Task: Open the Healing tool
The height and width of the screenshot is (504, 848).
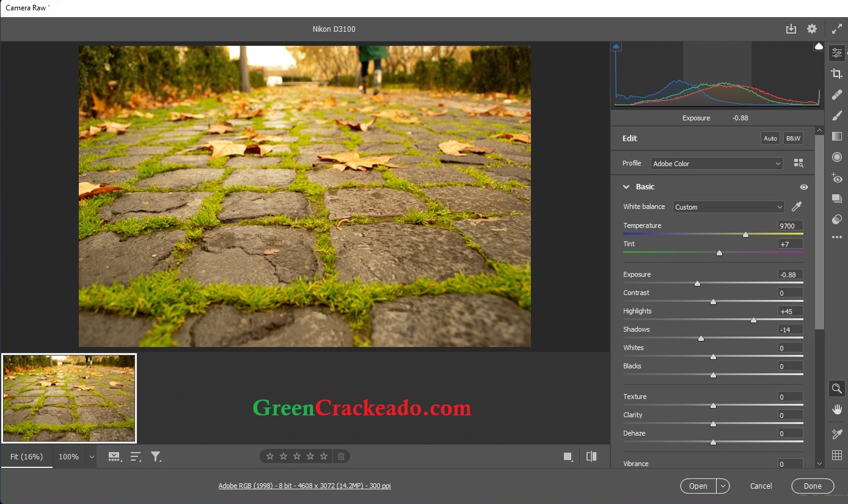Action: pyautogui.click(x=837, y=95)
